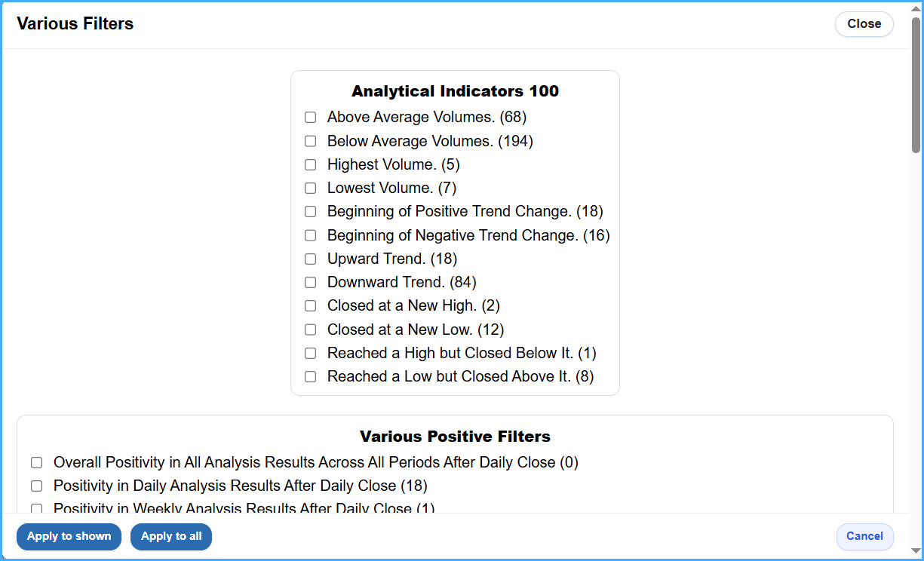The width and height of the screenshot is (924, 561).
Task: Tick the Highest Volume checkbox
Action: (310, 164)
